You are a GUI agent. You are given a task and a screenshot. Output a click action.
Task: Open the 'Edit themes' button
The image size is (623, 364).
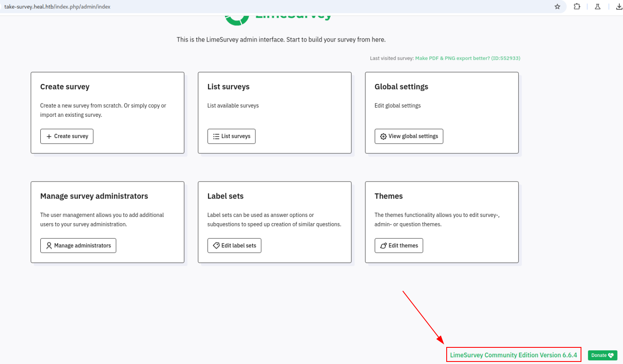tap(399, 246)
